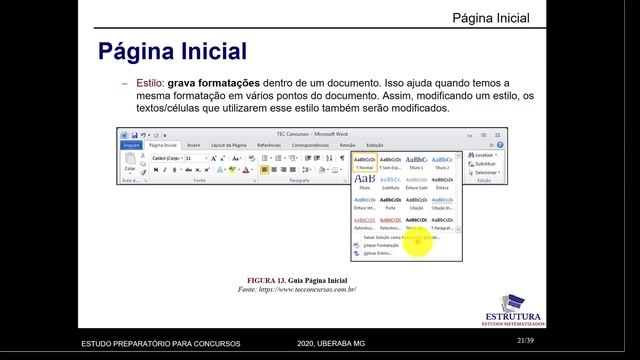Click the Subscript icon

click(198, 170)
